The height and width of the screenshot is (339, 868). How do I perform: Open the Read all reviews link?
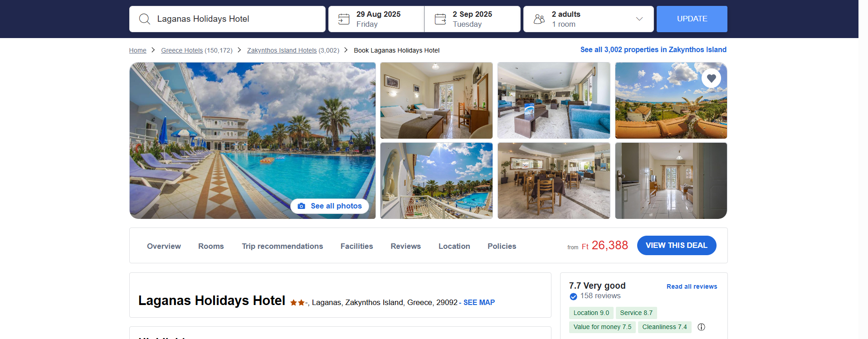pyautogui.click(x=692, y=286)
